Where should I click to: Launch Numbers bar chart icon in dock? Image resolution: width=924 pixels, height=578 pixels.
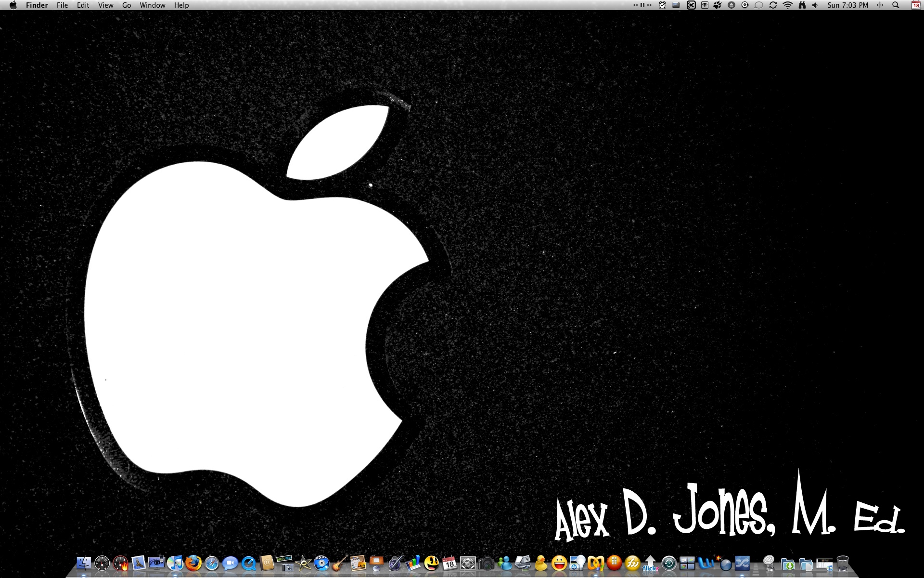pyautogui.click(x=413, y=563)
